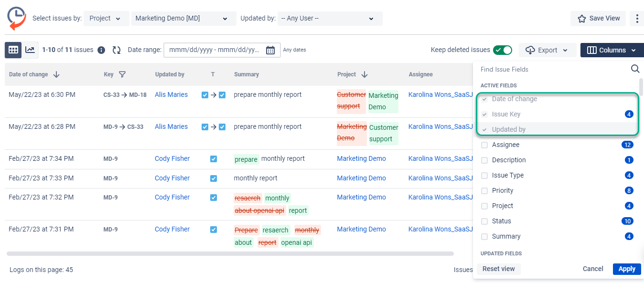Expand the Any User dropdown

coord(330,19)
